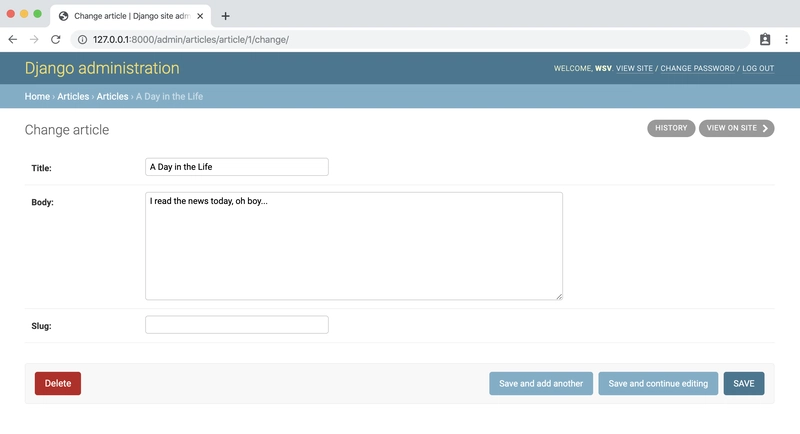Open the browser three-dot menu
This screenshot has width=800, height=434.
786,39
